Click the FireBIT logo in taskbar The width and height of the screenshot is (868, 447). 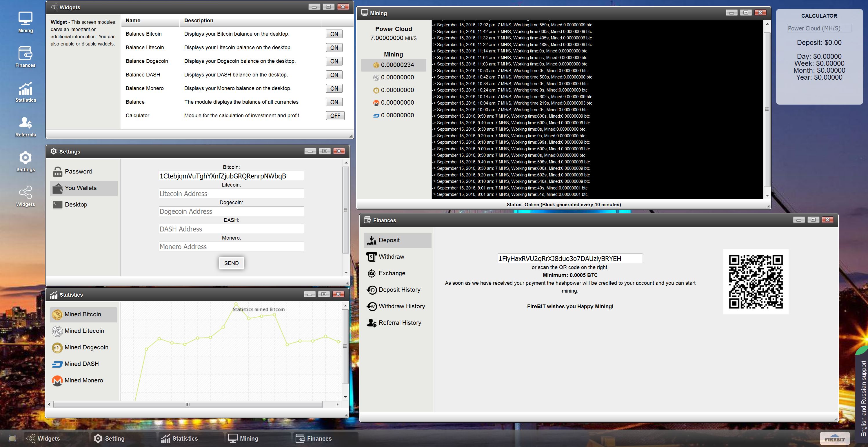835,438
